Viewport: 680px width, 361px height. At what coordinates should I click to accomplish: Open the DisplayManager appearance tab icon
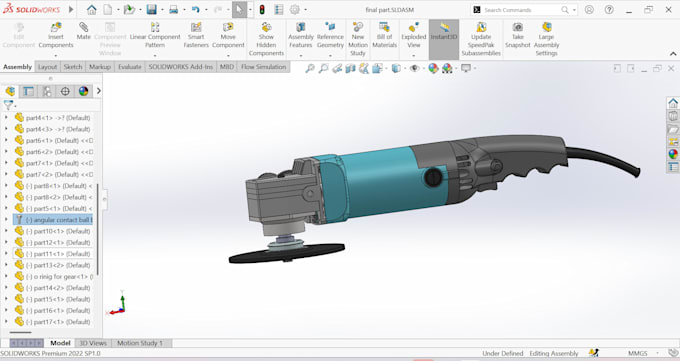point(83,91)
